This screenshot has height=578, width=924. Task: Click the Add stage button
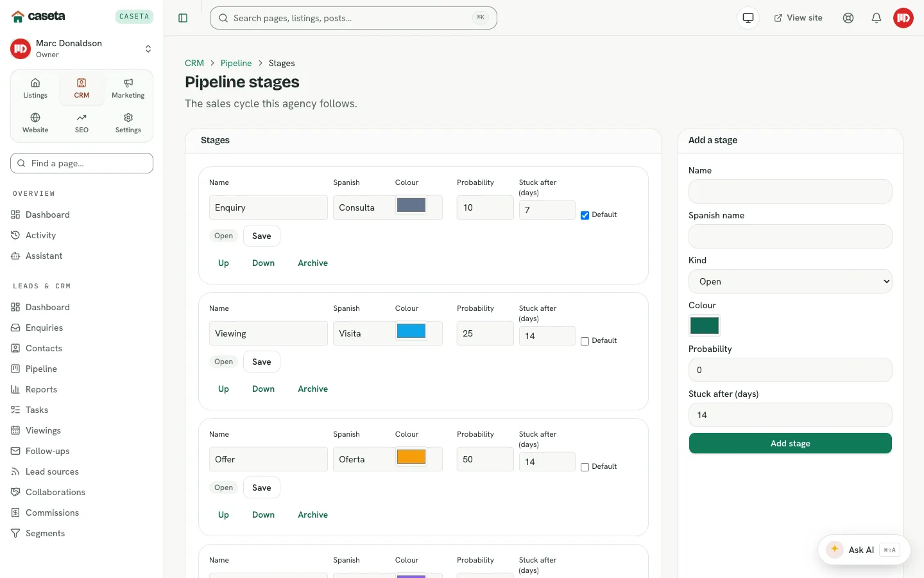click(790, 443)
